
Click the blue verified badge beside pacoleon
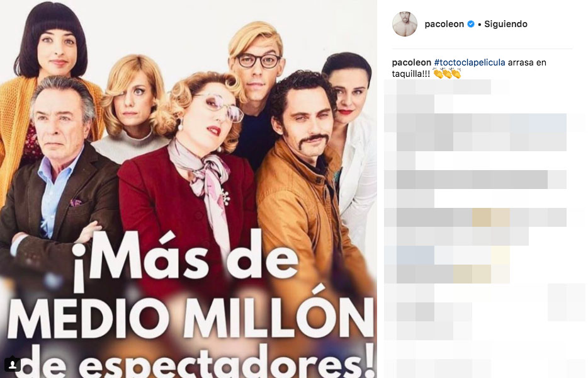tap(471, 24)
